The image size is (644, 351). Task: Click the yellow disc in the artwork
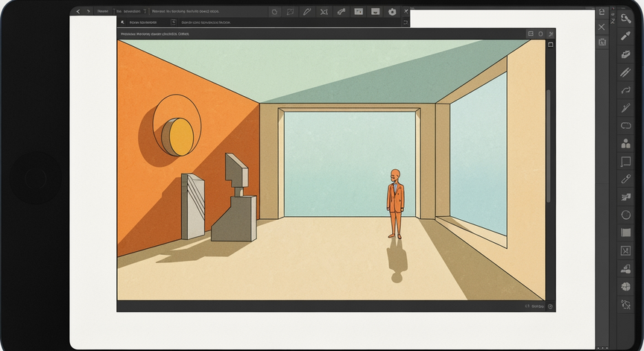[180, 137]
